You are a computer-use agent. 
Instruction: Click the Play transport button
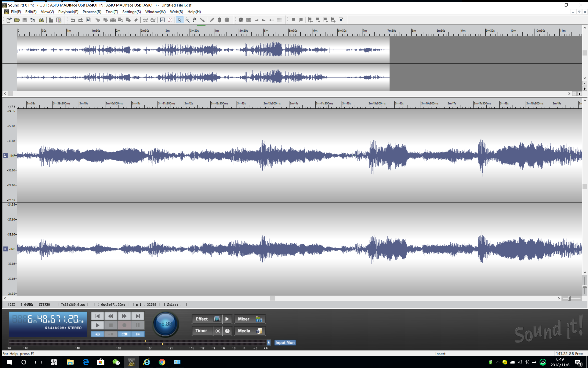97,325
